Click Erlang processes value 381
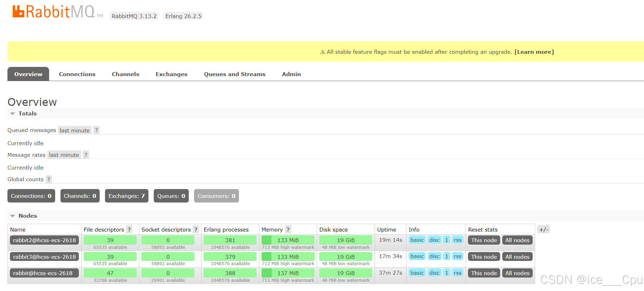Screen dimensions: 644x291 click(230, 240)
